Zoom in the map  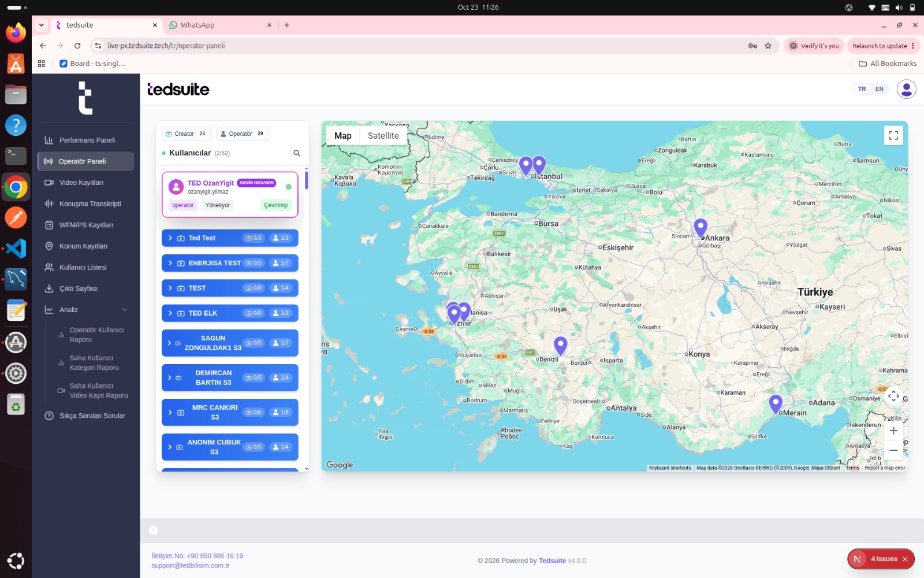893,431
